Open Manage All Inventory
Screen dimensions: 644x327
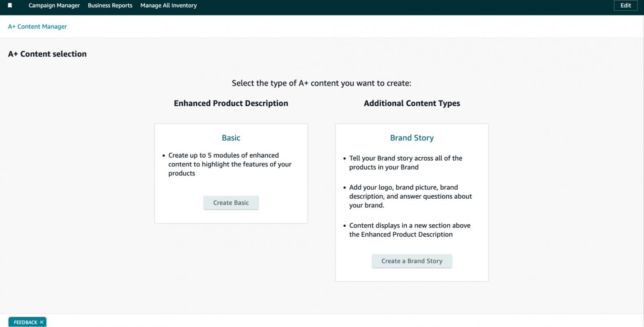[168, 5]
